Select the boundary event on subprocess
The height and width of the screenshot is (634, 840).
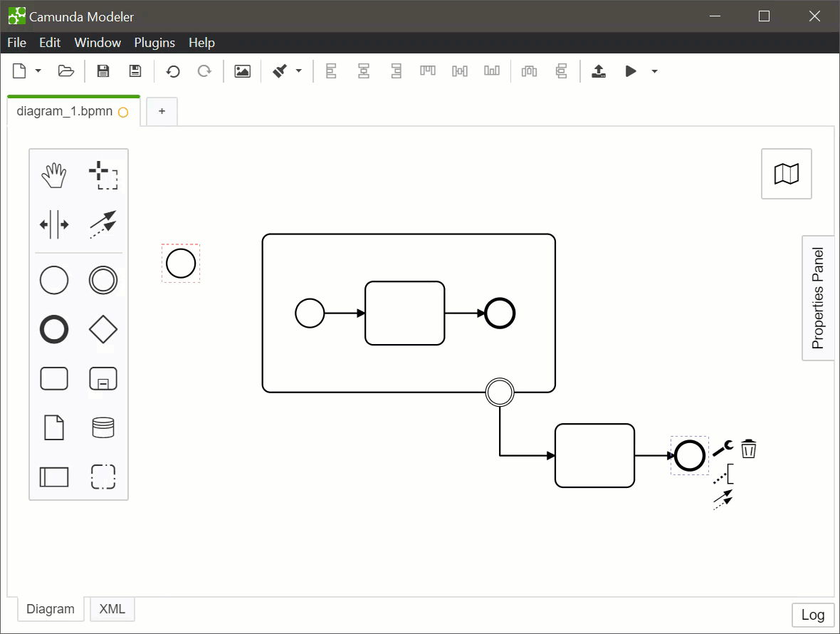500,392
